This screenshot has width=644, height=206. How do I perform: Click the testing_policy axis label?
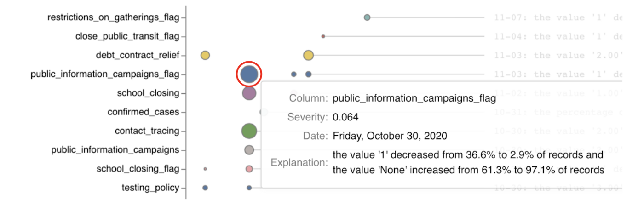pyautogui.click(x=150, y=188)
